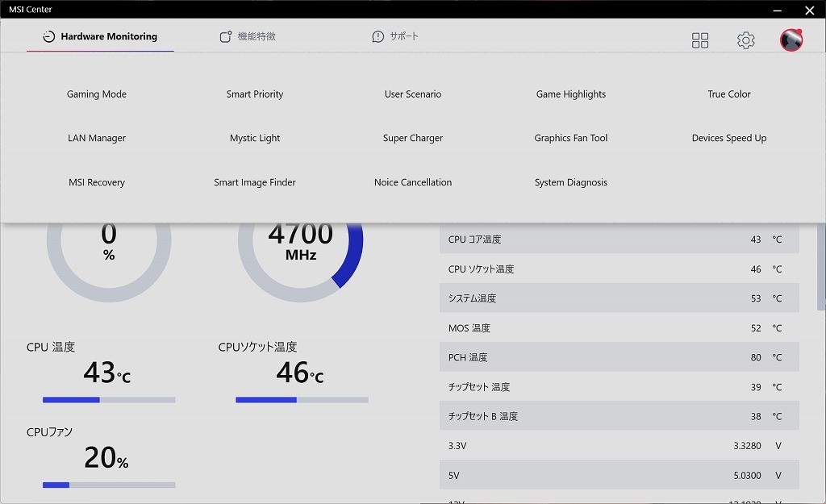Screen dimensions: 826x504
Task: Select チップセット B 温度 row
Action: point(619,416)
